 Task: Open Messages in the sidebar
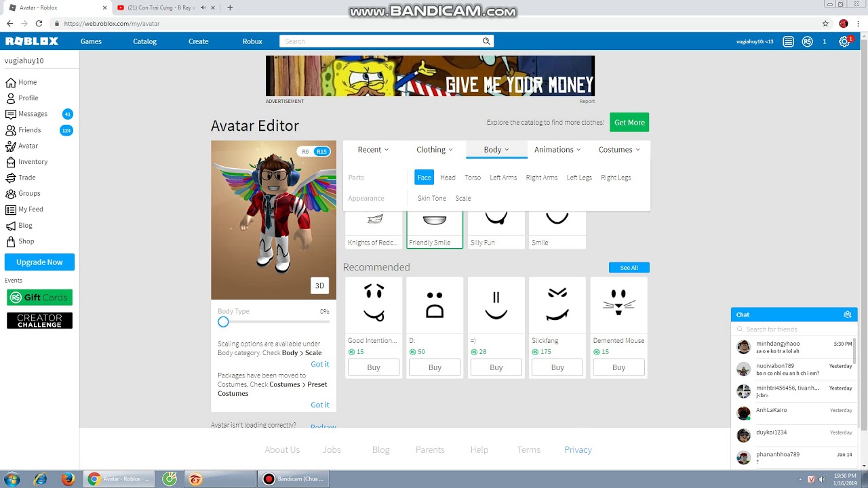[26, 114]
